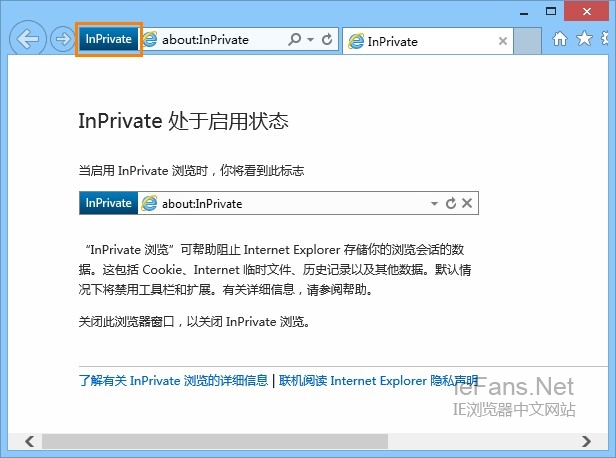616x458 pixels.
Task: Close the browser window
Action: pyautogui.click(x=587, y=11)
